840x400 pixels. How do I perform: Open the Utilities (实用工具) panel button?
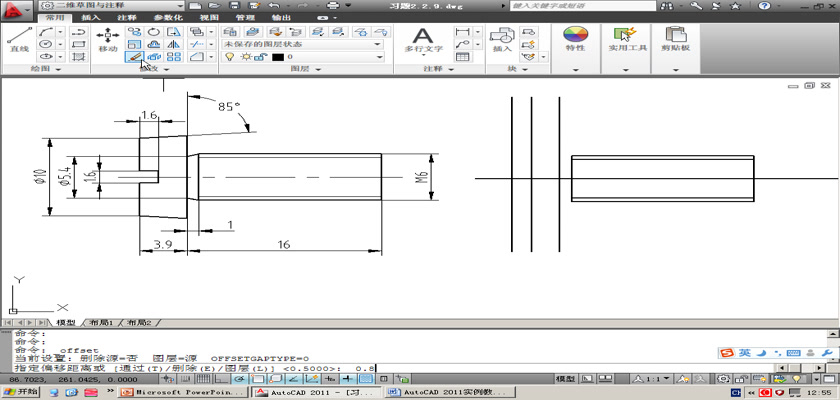[626, 40]
